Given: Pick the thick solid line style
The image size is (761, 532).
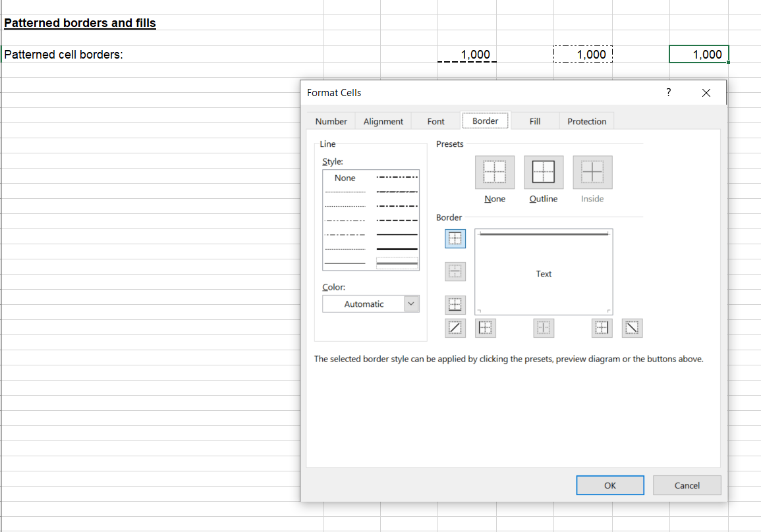Looking at the screenshot, I should [397, 249].
